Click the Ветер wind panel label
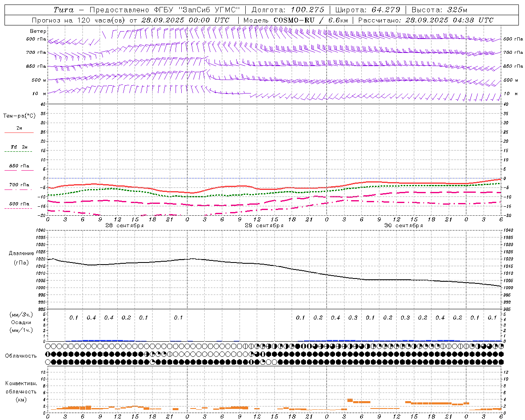The image size is (525, 420). 38,31
